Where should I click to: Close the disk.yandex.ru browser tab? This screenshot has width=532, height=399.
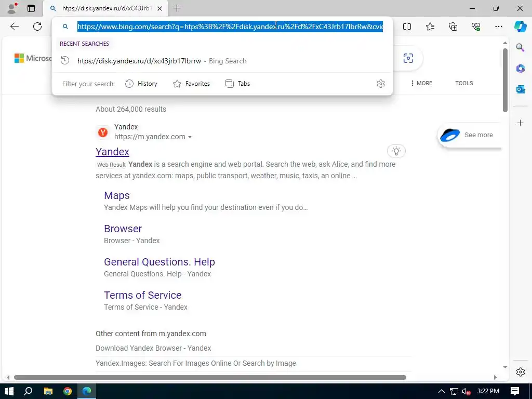coord(160,8)
